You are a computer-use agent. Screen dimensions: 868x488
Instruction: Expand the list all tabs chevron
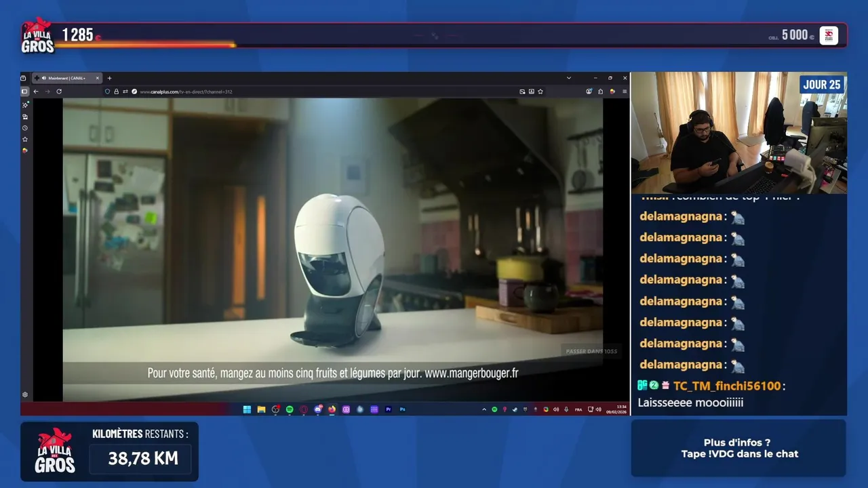point(568,78)
